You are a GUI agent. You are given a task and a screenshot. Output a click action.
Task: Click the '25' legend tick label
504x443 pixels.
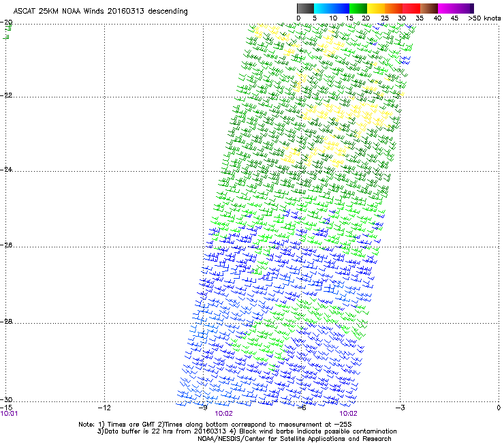tap(384, 18)
